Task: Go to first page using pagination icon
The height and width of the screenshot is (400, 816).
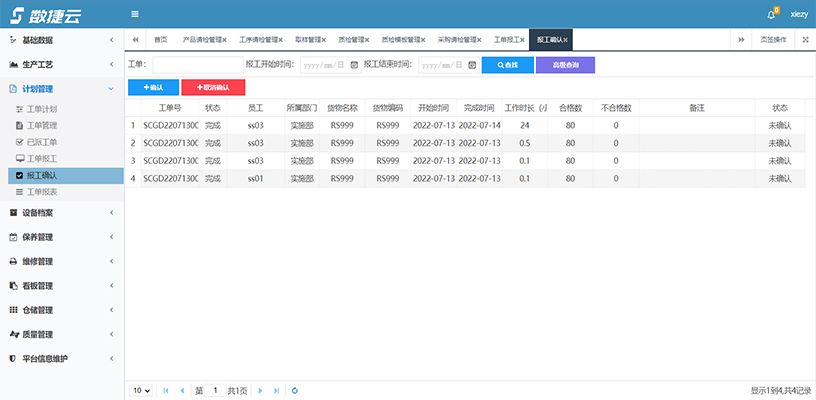Action: click(166, 390)
